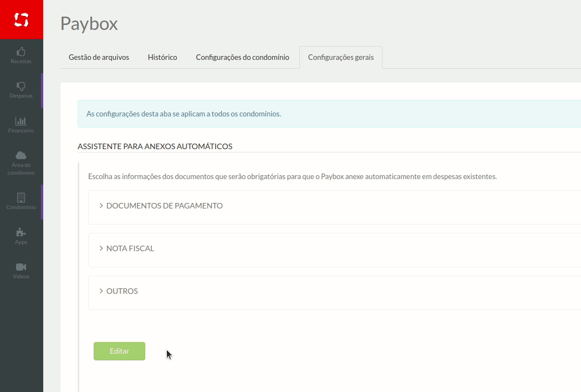Open Área do condômino cloud icon
Image resolution: width=581 pixels, height=392 pixels.
21,155
